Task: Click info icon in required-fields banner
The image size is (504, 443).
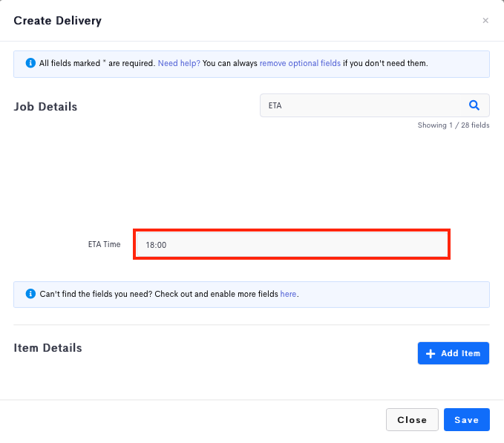Action: tap(30, 63)
